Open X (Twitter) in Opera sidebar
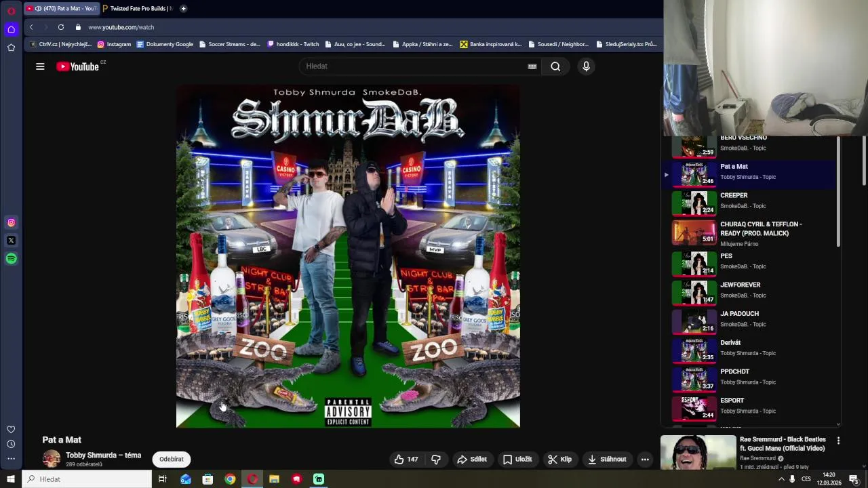 coord(11,241)
